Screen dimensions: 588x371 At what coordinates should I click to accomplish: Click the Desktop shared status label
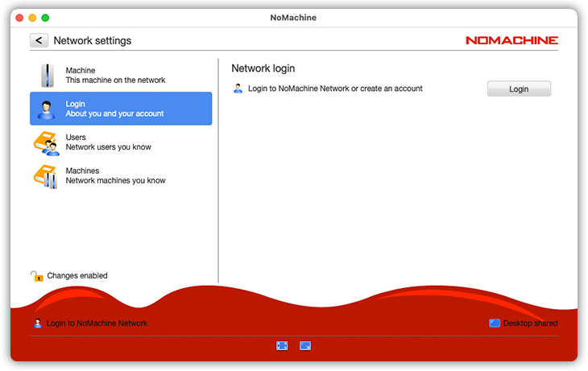[530, 324]
